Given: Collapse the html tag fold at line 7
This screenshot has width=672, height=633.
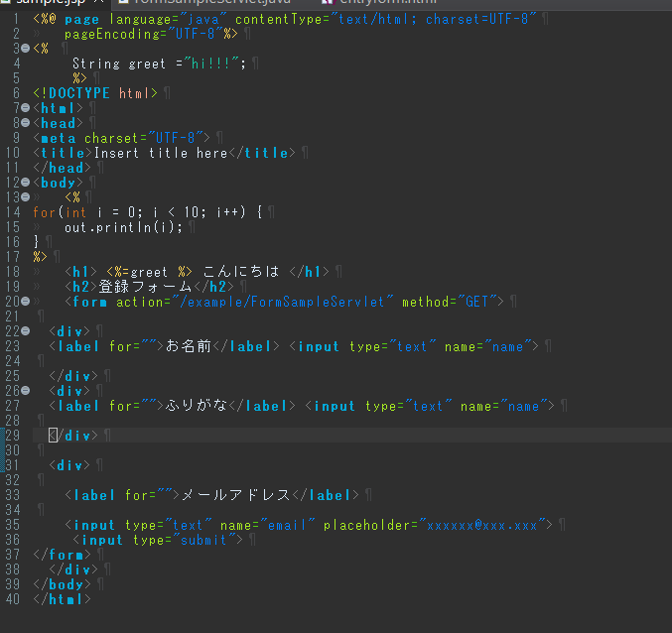Looking at the screenshot, I should (x=25, y=108).
